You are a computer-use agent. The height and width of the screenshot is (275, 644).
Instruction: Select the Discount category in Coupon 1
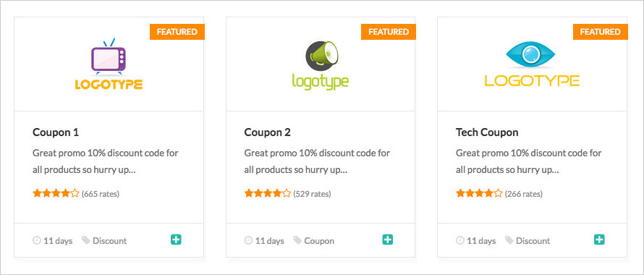[x=110, y=241]
